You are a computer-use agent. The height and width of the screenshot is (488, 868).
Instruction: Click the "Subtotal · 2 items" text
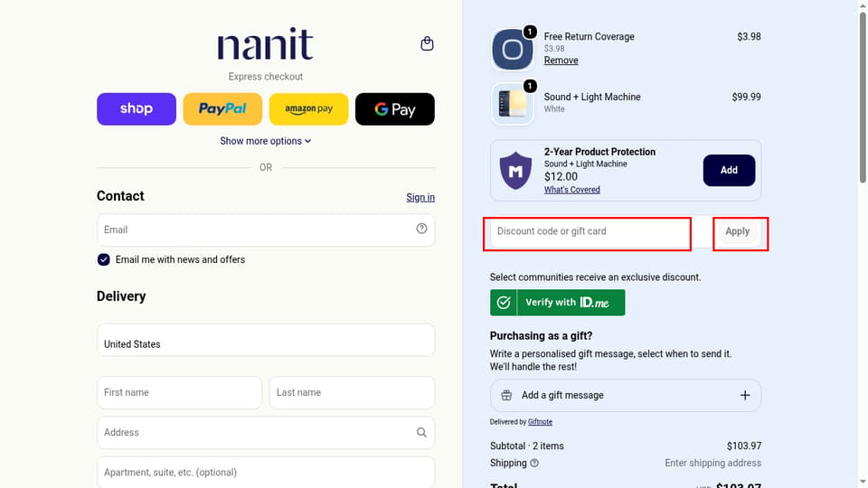(527, 446)
